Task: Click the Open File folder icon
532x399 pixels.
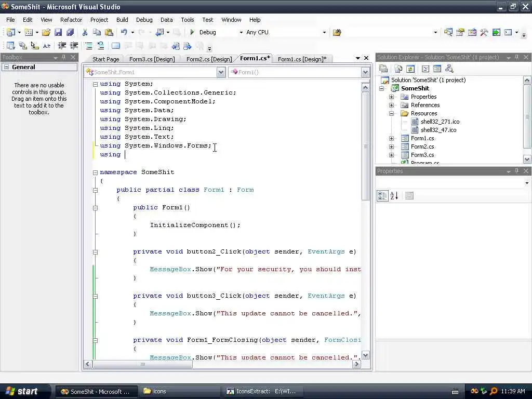Action: pos(46,32)
